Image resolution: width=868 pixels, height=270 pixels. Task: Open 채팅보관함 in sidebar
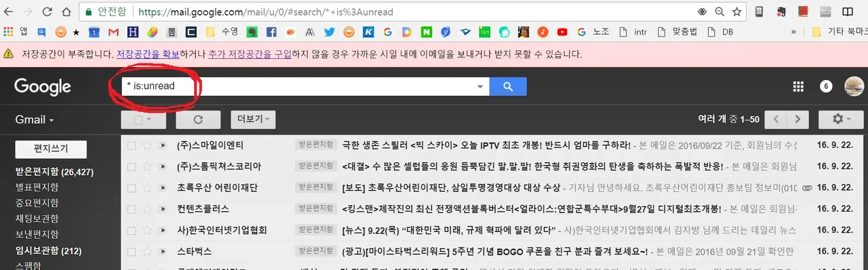tap(37, 219)
